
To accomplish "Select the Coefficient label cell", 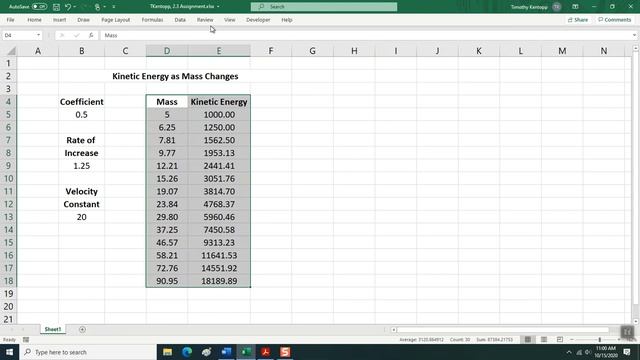I will [81, 102].
